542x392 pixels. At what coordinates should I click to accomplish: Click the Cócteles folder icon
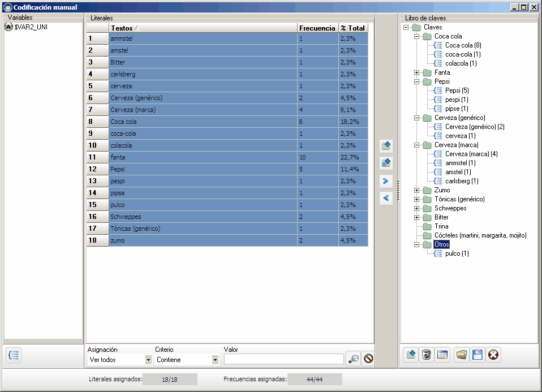(x=427, y=235)
